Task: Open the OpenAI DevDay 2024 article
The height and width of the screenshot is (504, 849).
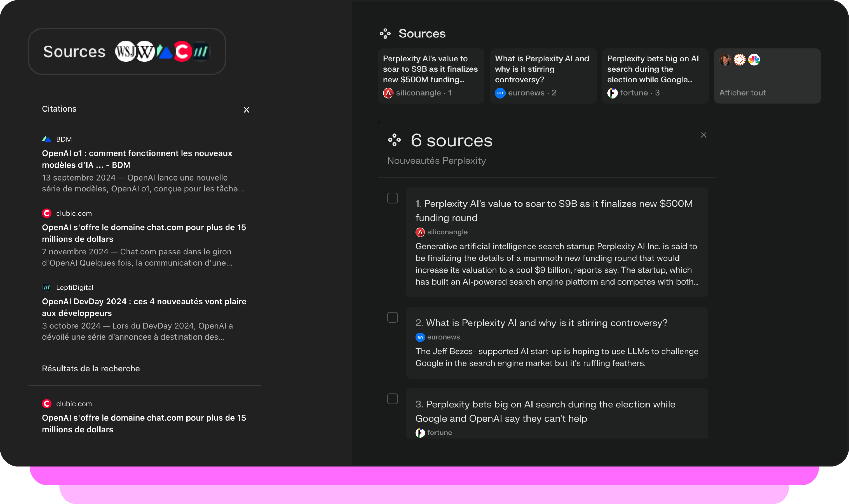Action: point(144,307)
